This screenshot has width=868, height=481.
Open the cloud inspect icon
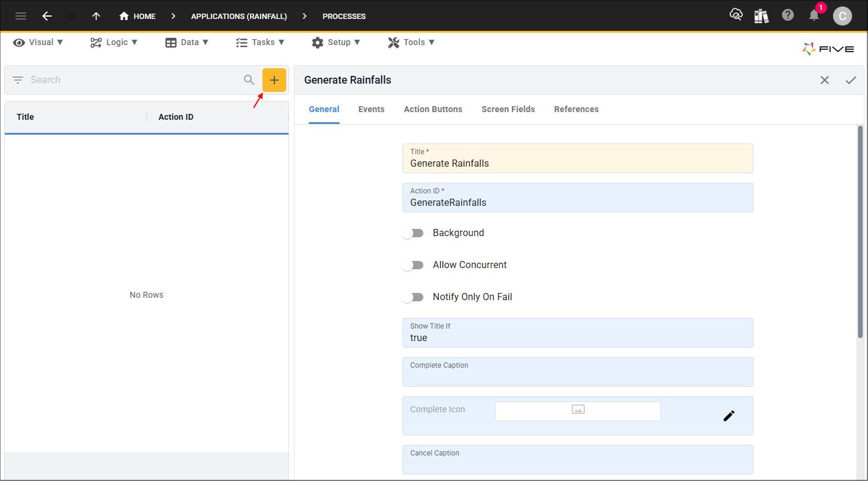click(x=736, y=15)
